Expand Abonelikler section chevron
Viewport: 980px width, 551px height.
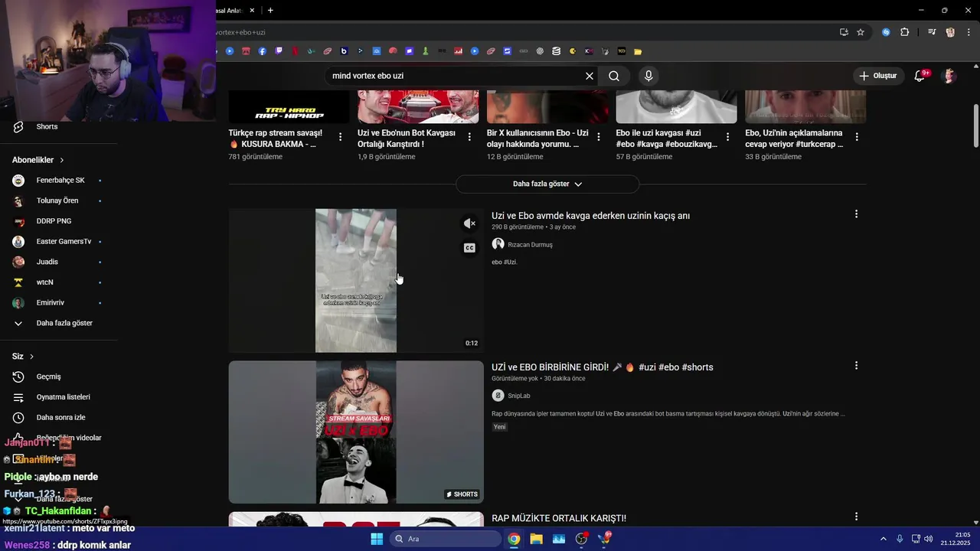pyautogui.click(x=62, y=160)
